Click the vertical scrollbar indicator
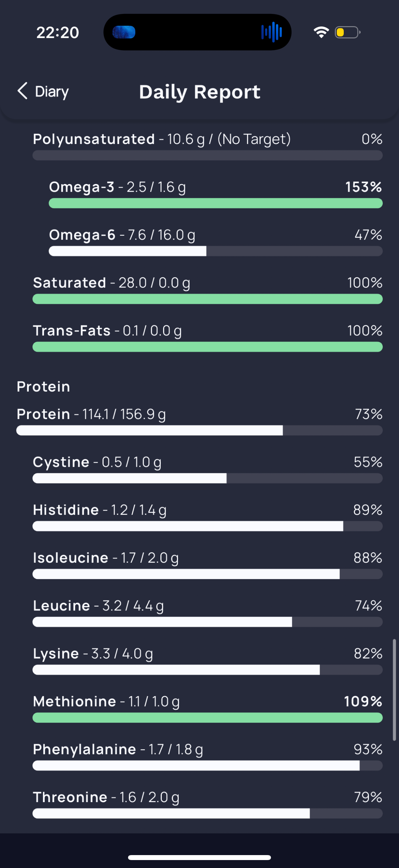The width and height of the screenshot is (399, 868). (x=394, y=690)
